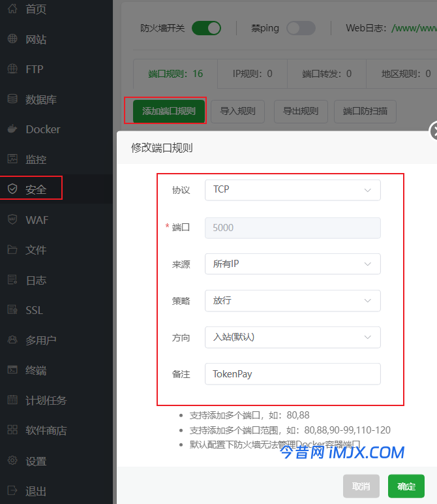Switch to the 端口规则: 16 tab
This screenshot has height=504, width=437.
coord(175,74)
